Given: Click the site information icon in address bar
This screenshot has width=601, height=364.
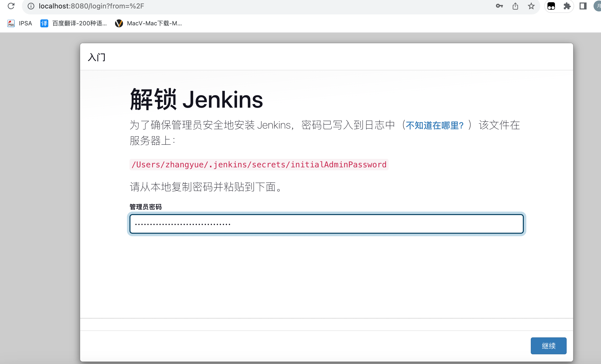Looking at the screenshot, I should point(31,6).
